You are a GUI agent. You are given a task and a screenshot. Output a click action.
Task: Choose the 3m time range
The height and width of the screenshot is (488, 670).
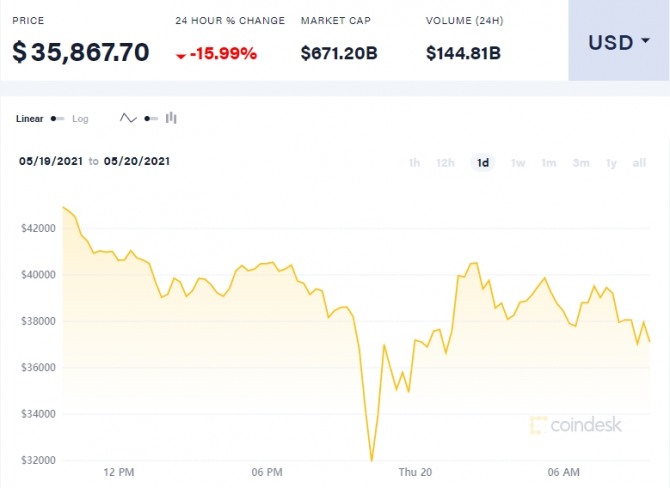click(580, 163)
